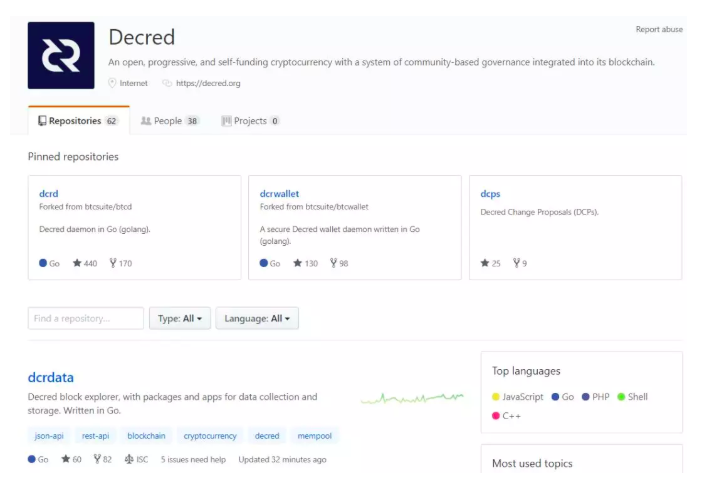Click the fork icon on dcrd card
The image size is (702, 489).
tap(113, 263)
